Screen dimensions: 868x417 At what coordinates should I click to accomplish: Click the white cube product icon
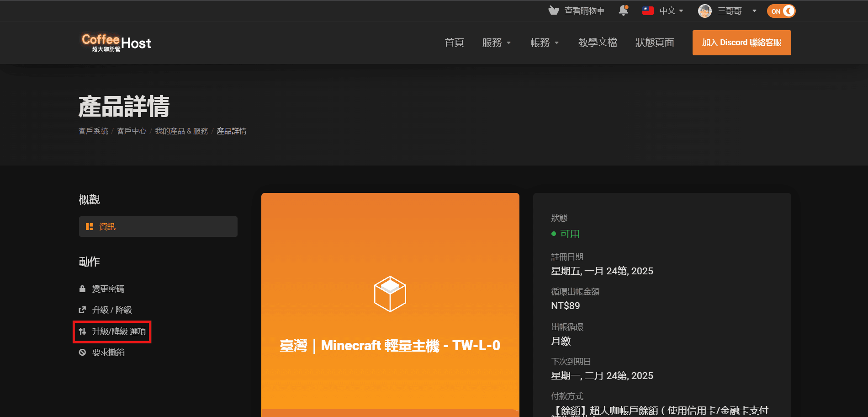(390, 294)
